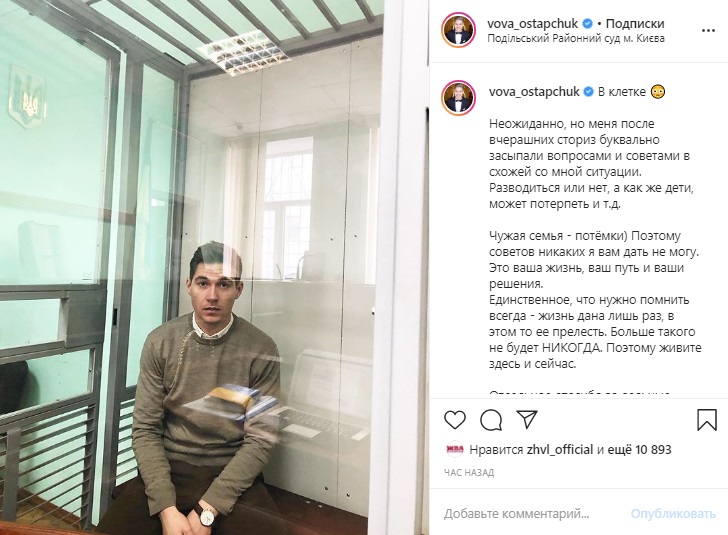This screenshot has width=728, height=535.
Task: Like the post with heart icon
Action: [455, 420]
